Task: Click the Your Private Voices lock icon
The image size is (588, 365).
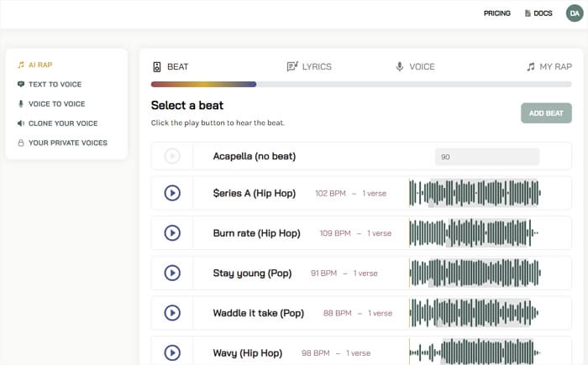Action: [21, 143]
